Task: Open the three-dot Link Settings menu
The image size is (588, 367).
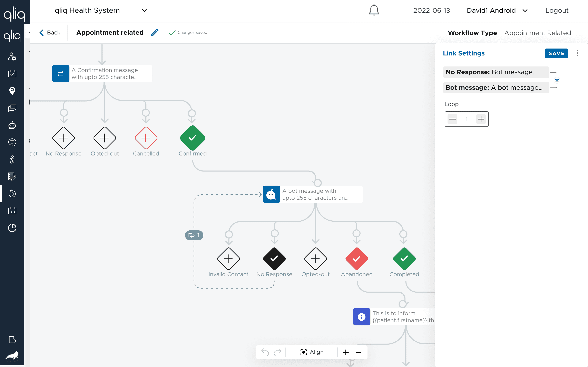Action: coord(577,53)
